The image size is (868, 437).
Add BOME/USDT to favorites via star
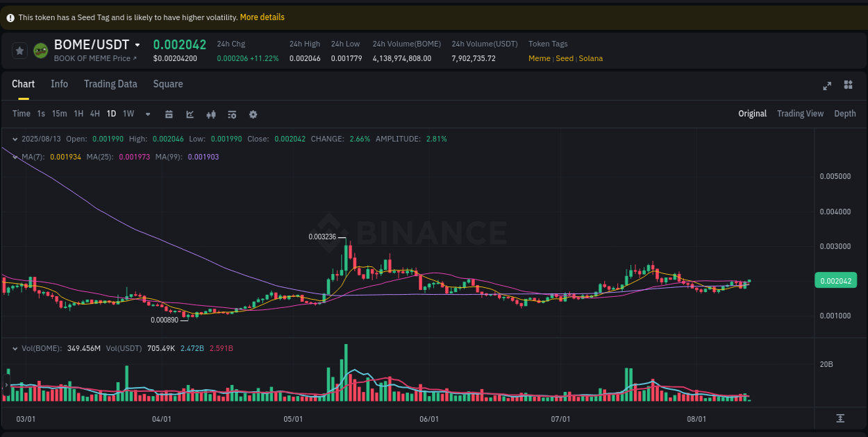point(19,50)
